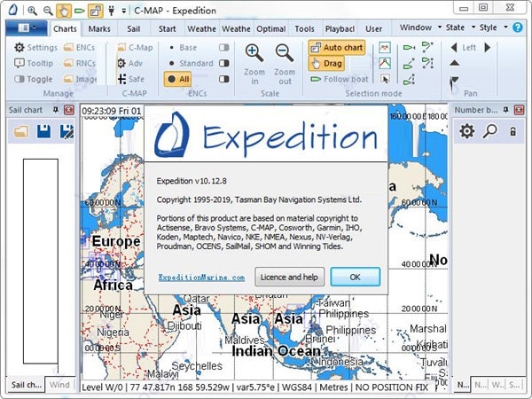The image size is (532, 399).
Task: Click OK in the About dialog
Action: pyautogui.click(x=356, y=277)
